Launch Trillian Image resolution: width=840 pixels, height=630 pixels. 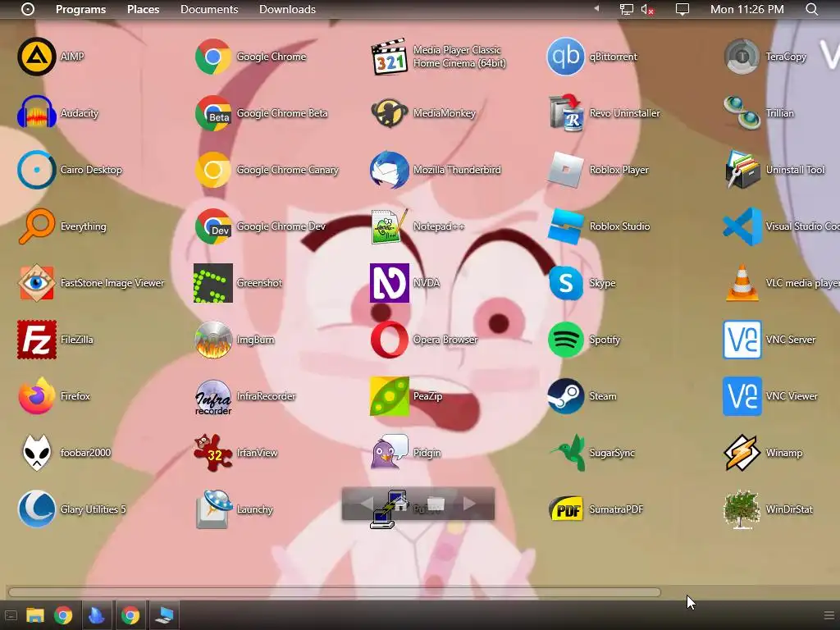click(742, 113)
